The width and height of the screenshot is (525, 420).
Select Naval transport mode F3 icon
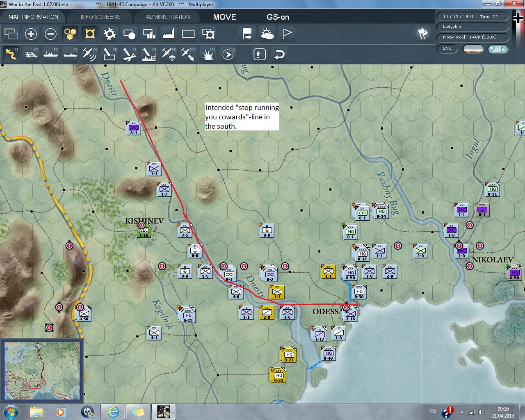tap(51, 54)
